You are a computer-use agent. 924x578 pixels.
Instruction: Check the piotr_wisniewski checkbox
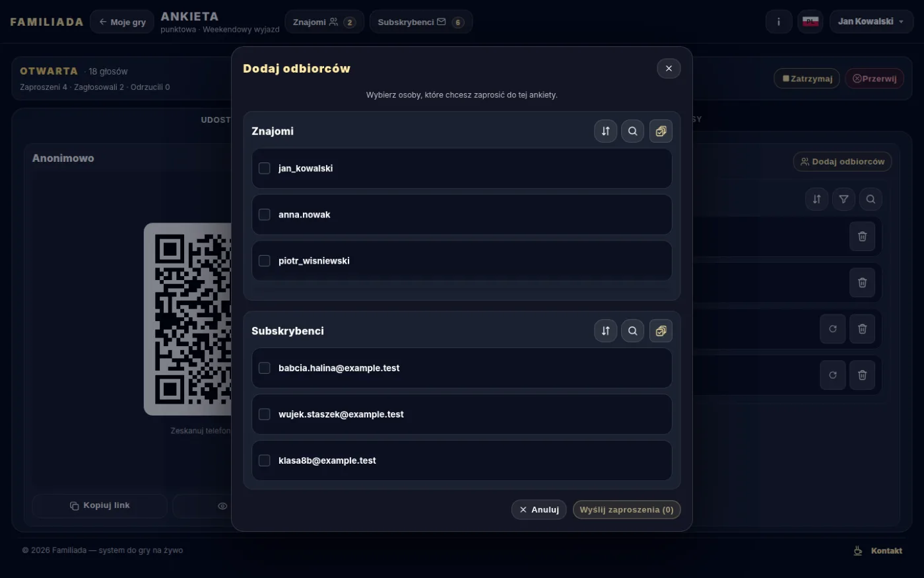click(265, 261)
